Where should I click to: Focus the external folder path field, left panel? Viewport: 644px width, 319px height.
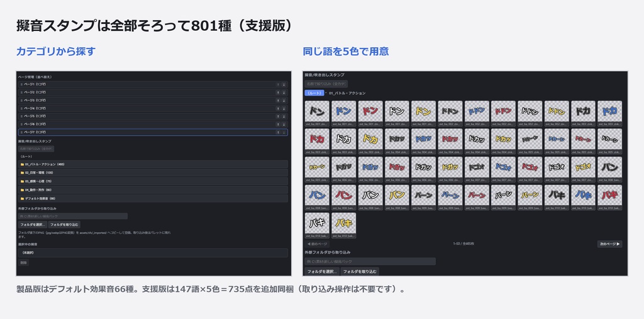tap(73, 216)
